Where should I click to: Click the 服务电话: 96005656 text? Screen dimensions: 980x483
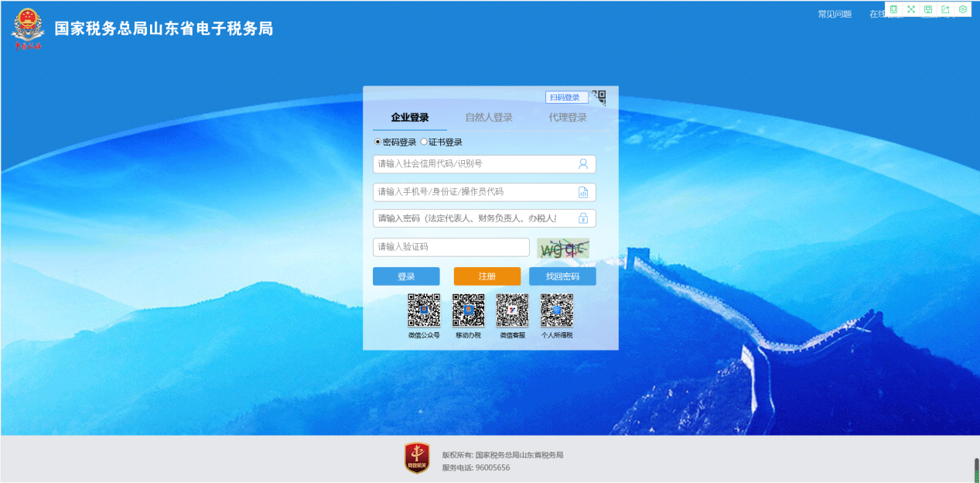476,468
